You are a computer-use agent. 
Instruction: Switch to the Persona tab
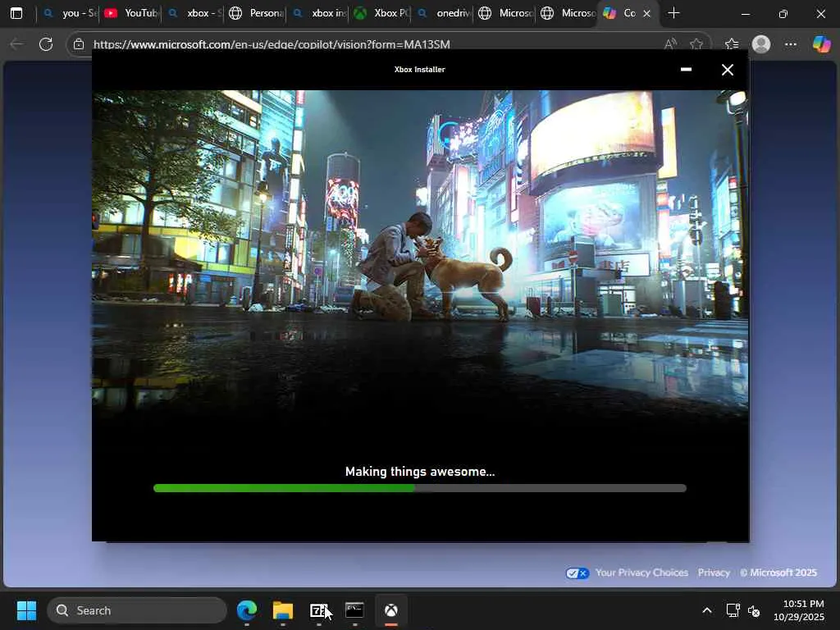point(256,13)
